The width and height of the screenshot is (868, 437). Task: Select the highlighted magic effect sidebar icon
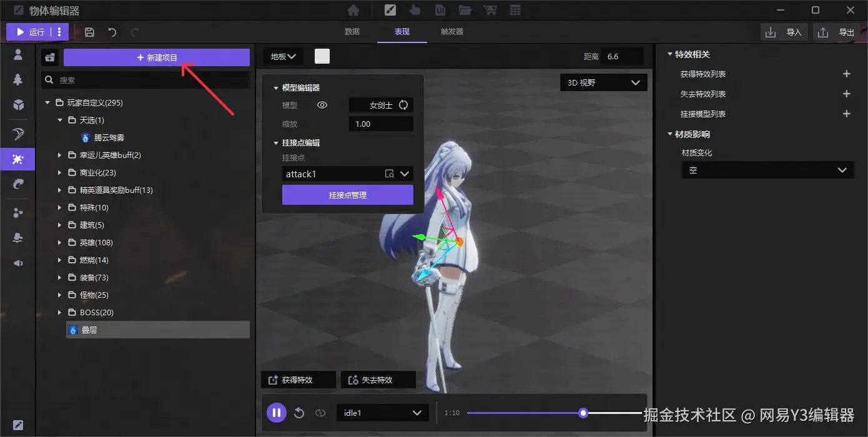(x=18, y=159)
